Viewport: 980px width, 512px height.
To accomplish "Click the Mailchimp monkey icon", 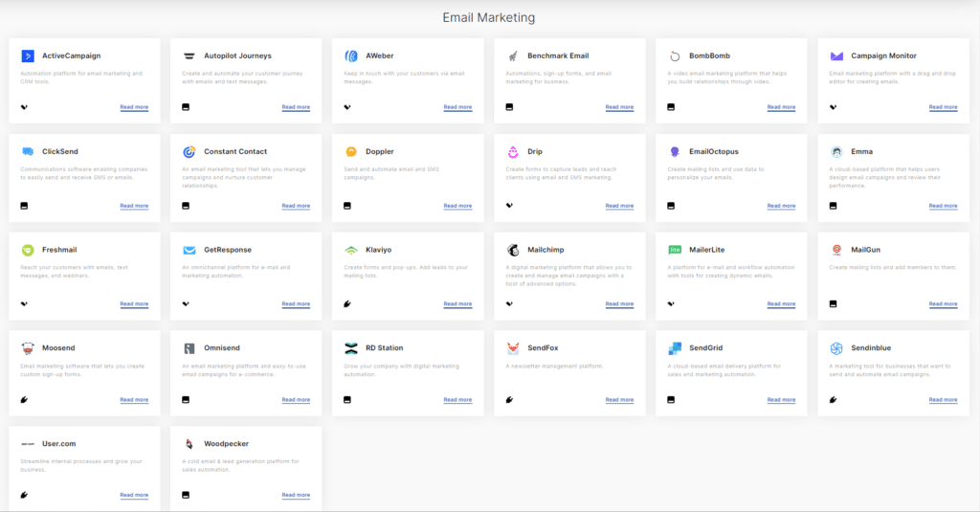I will click(x=513, y=250).
